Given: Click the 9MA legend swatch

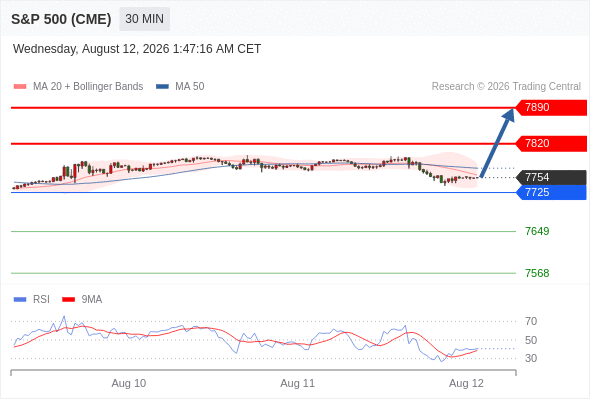Looking at the screenshot, I should point(68,300).
